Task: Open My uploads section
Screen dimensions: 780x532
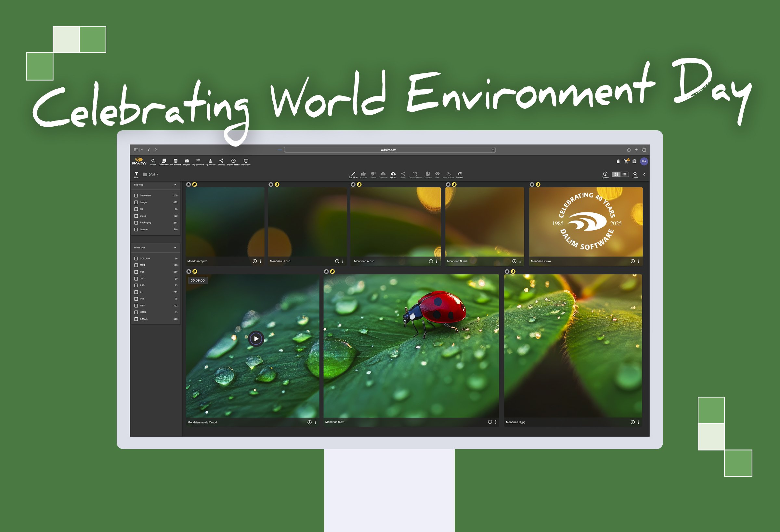Action: point(211,162)
